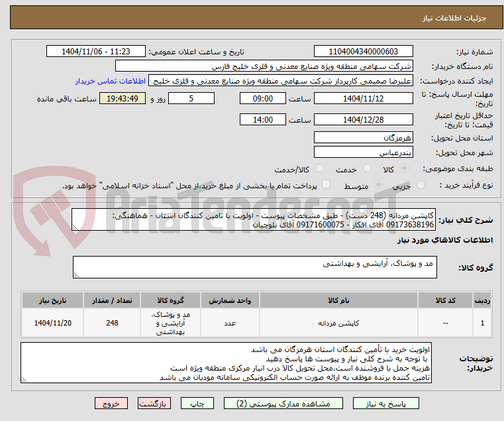Click the remaining time 19:43:49 field
This screenshot has height=421, width=504.
coord(123,99)
